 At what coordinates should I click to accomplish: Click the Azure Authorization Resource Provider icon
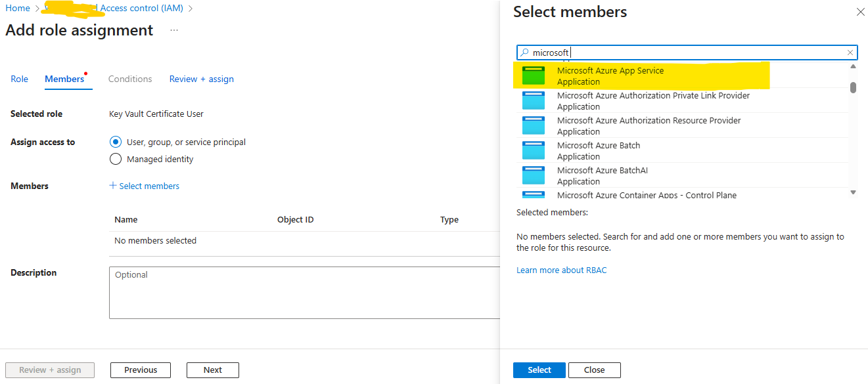tap(534, 125)
